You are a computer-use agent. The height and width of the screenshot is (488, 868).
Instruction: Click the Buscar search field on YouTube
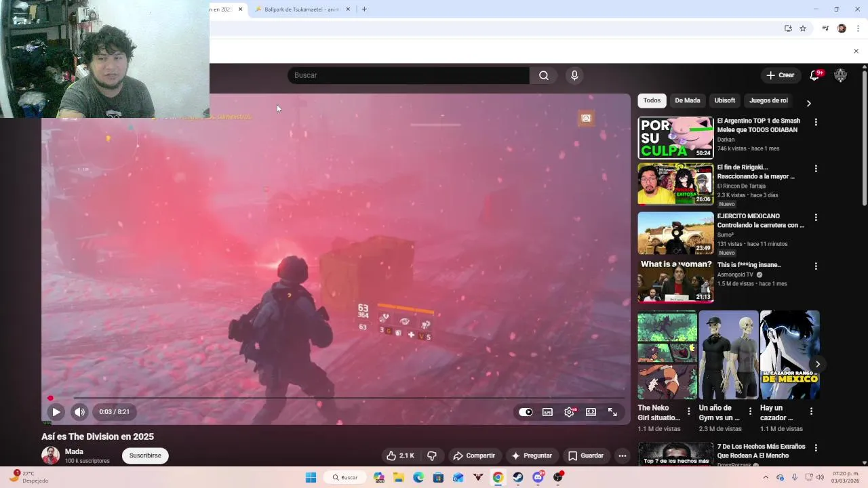[408, 75]
